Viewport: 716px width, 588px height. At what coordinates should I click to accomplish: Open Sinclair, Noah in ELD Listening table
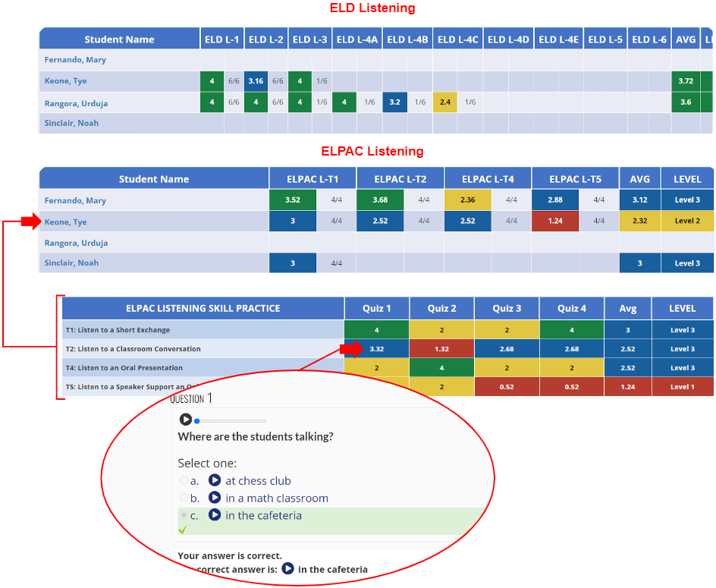[71, 123]
